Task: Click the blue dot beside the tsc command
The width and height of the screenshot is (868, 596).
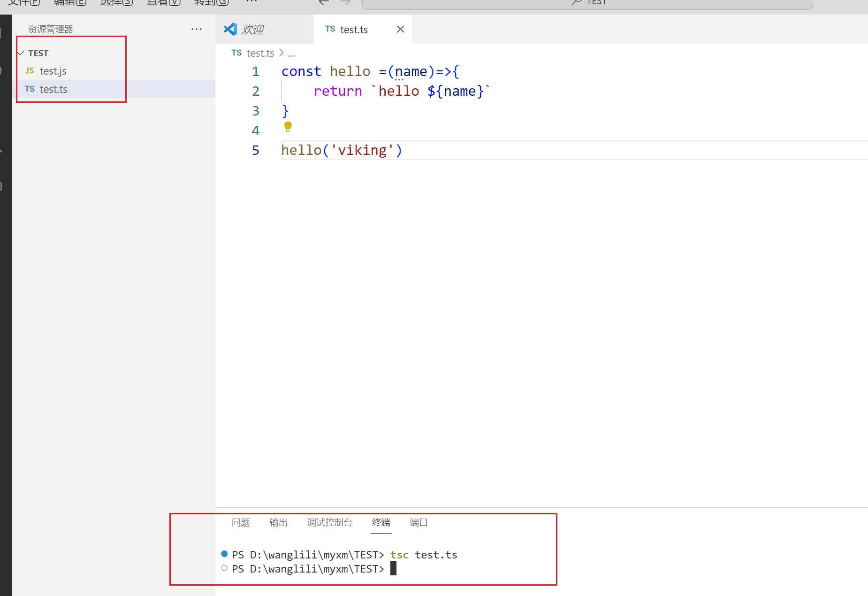Action: coord(224,554)
